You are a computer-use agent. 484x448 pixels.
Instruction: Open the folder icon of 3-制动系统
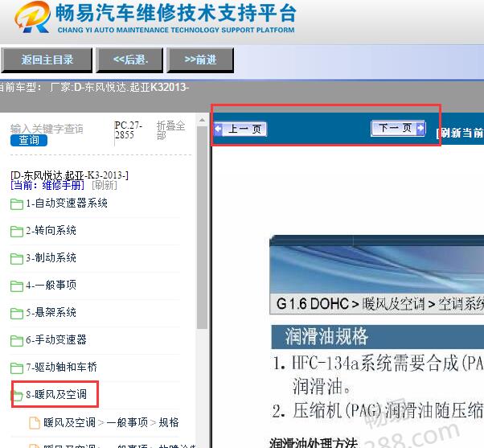(17, 259)
